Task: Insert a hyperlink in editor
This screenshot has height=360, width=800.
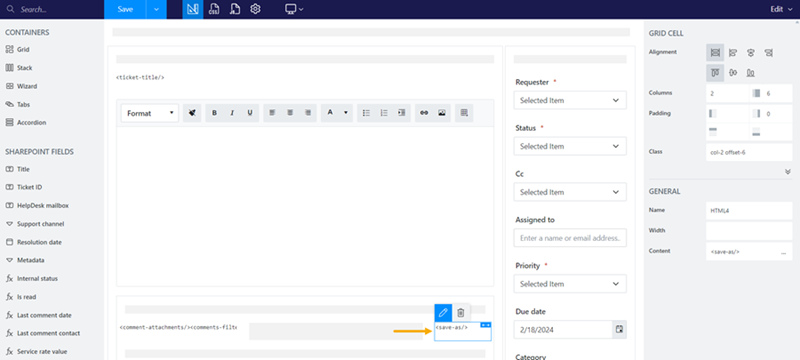Action: (x=424, y=113)
